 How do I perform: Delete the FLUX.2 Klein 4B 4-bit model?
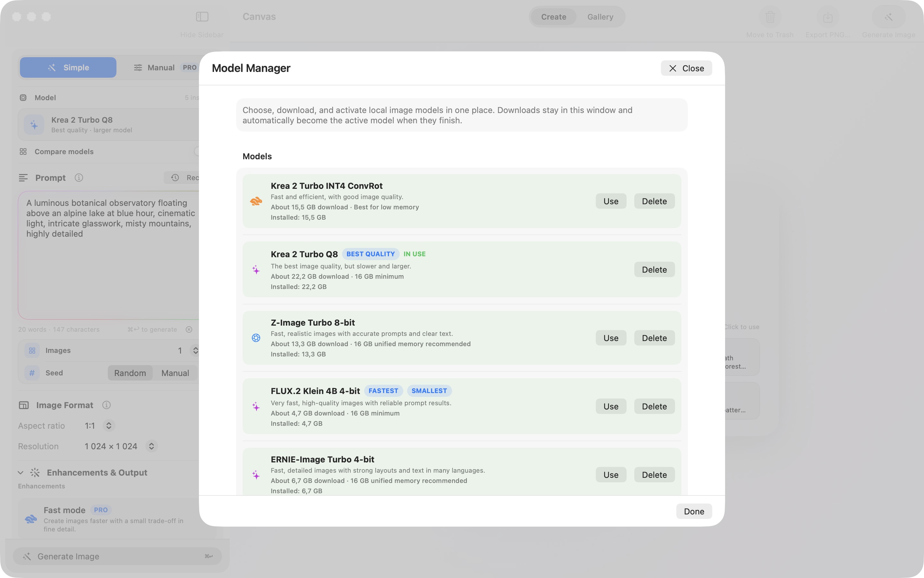(x=654, y=406)
